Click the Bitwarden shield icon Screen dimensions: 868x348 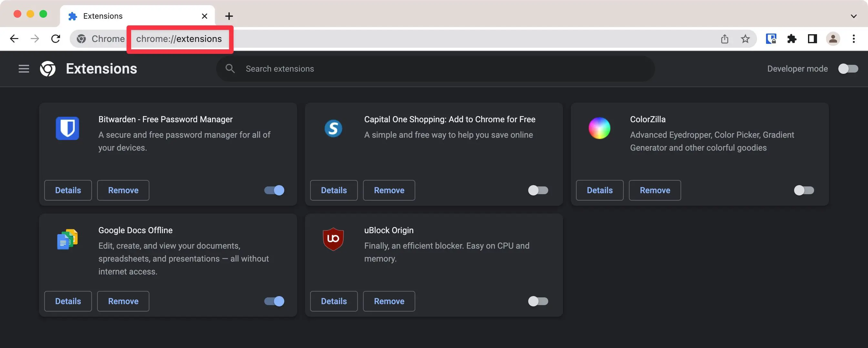67,128
